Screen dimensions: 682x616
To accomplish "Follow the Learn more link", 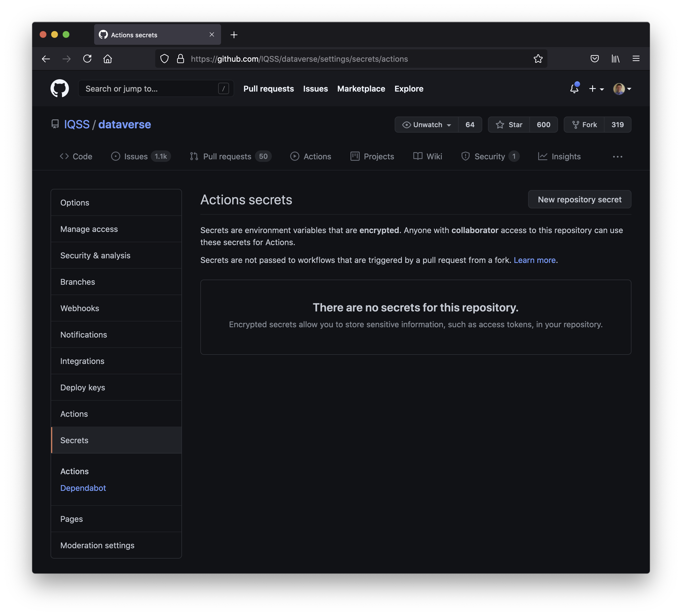I will 534,260.
